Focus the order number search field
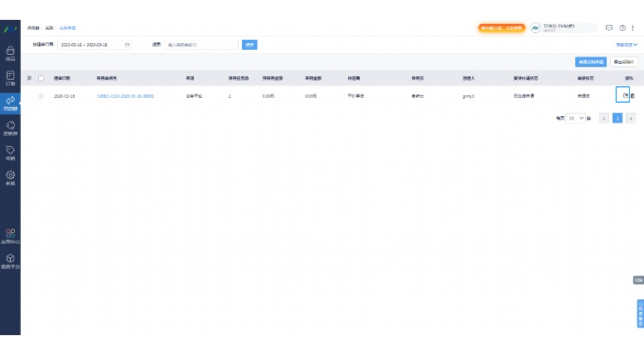 201,45
